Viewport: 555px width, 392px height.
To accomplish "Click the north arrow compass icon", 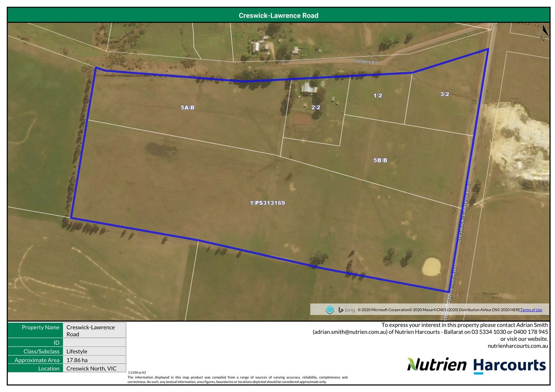I will 542,32.
